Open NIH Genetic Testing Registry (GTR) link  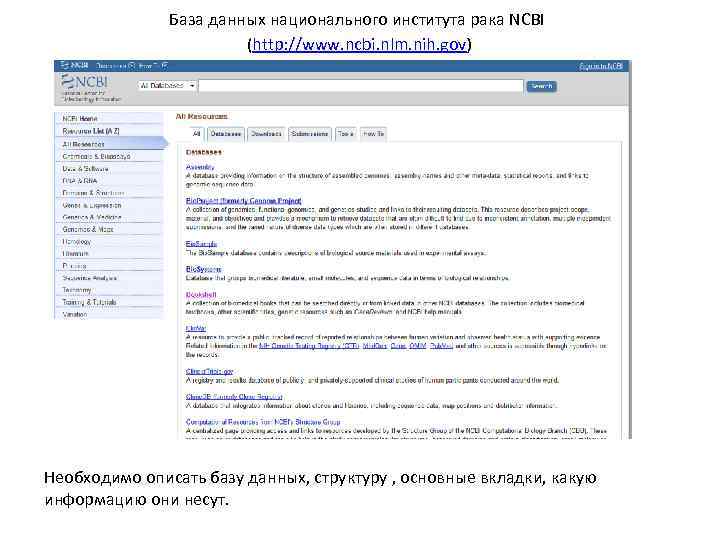[x=309, y=346]
